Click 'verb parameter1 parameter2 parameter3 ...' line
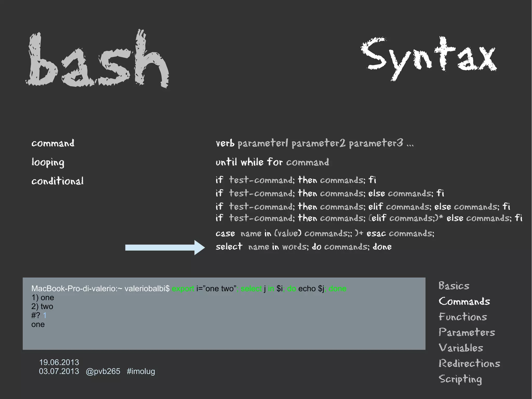 pyautogui.click(x=315, y=143)
